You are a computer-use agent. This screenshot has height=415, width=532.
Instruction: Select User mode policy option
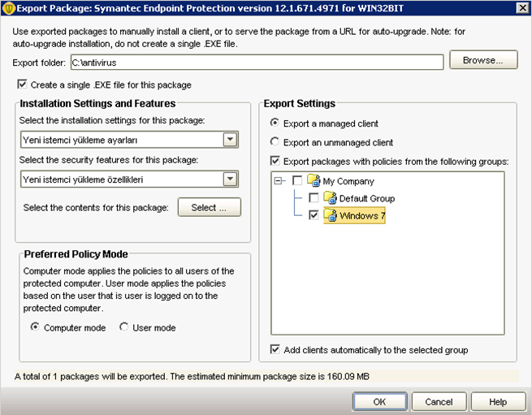(123, 326)
